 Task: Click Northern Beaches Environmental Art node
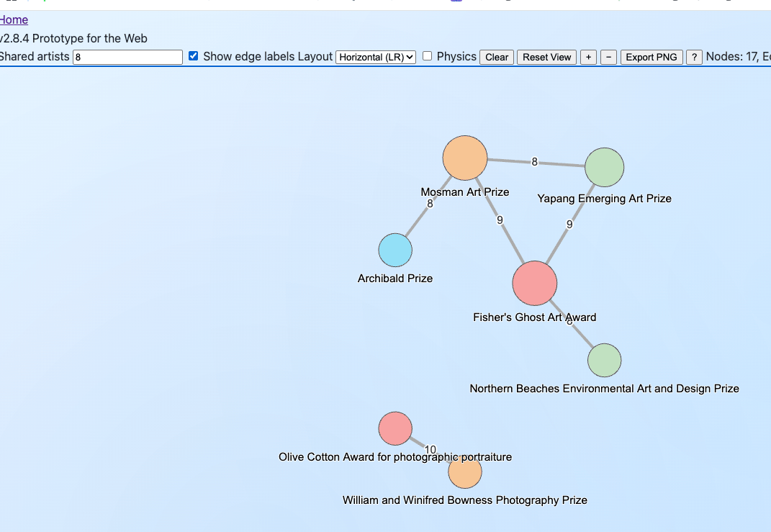tap(604, 361)
